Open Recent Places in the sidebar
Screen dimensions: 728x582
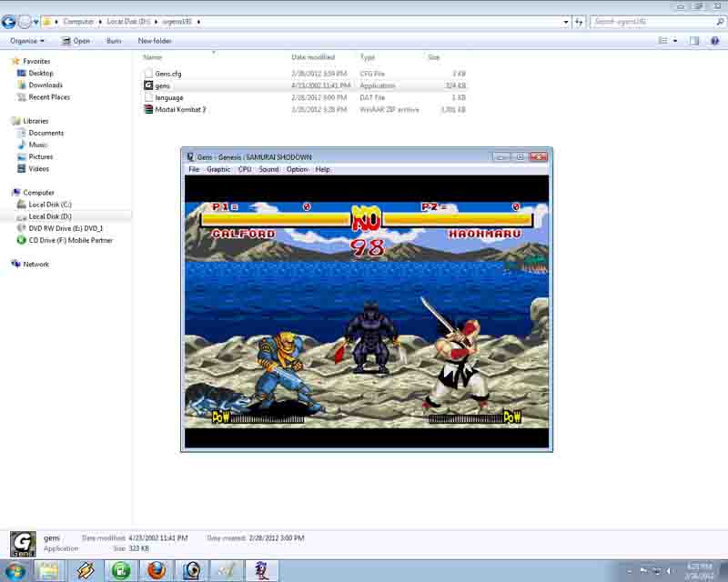coord(49,97)
